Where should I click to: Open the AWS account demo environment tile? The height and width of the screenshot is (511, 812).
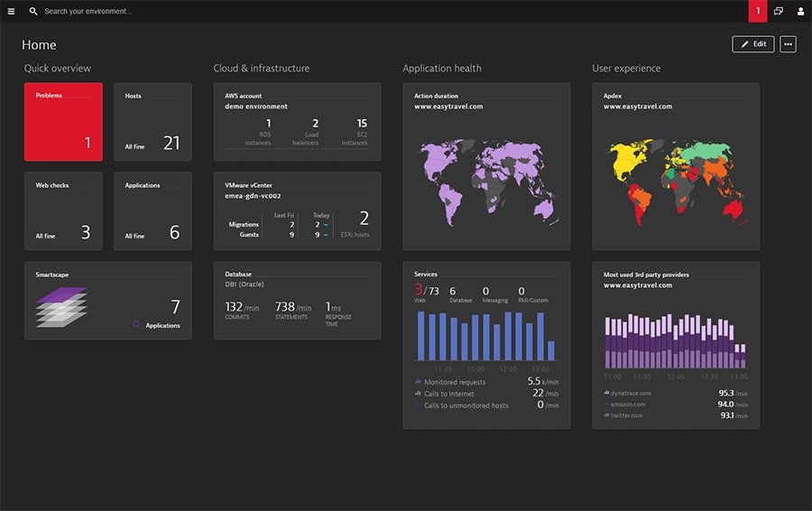297,122
